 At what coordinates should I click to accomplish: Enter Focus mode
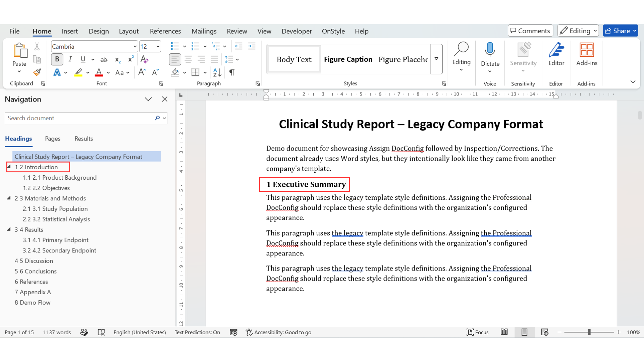coord(478,332)
